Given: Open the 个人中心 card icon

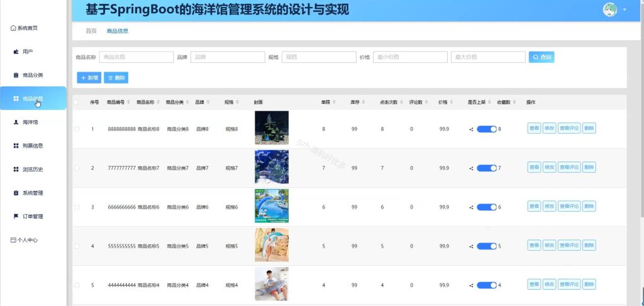Looking at the screenshot, I should pyautogui.click(x=13, y=240).
